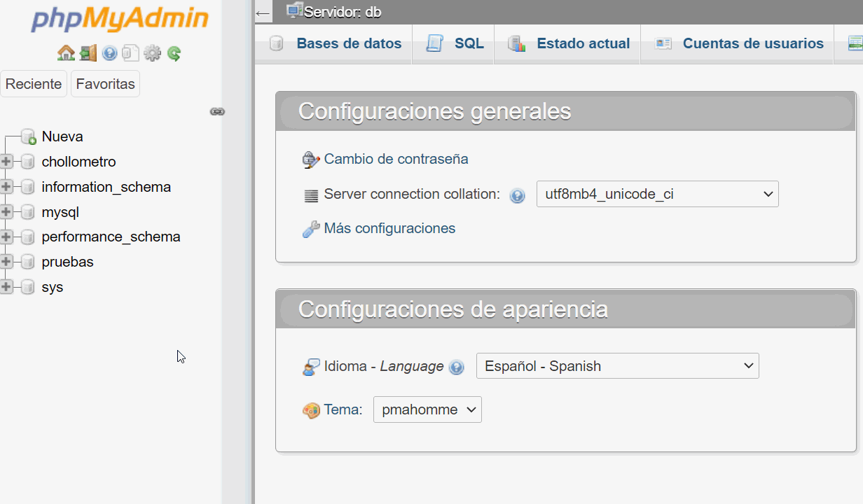This screenshot has width=863, height=504.
Task: Expand the pruebas database tree
Action: coord(6,262)
